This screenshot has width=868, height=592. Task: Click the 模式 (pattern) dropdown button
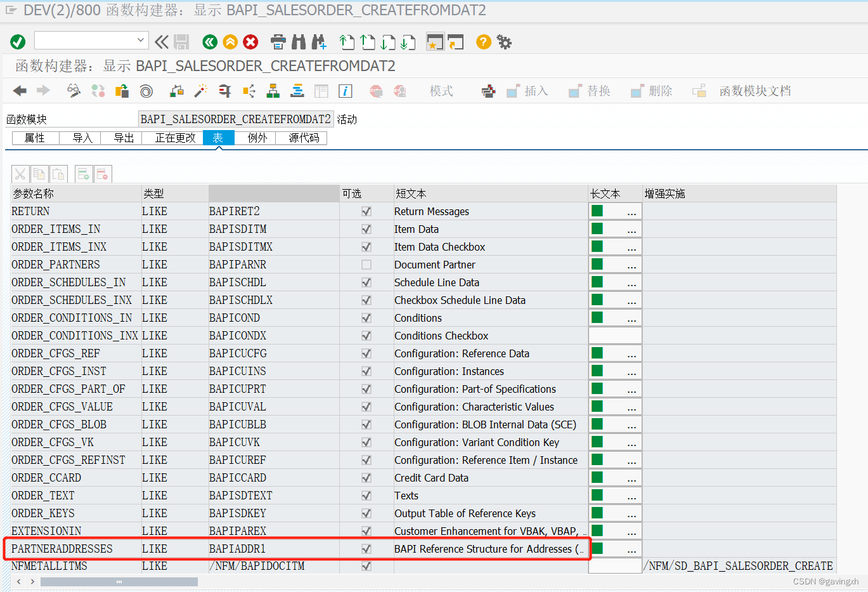(441, 91)
